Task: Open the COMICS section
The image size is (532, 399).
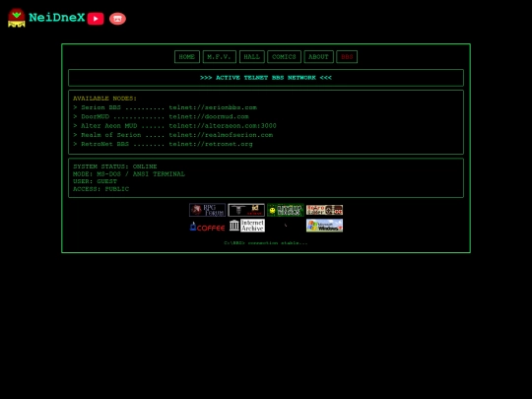Action: (284, 57)
